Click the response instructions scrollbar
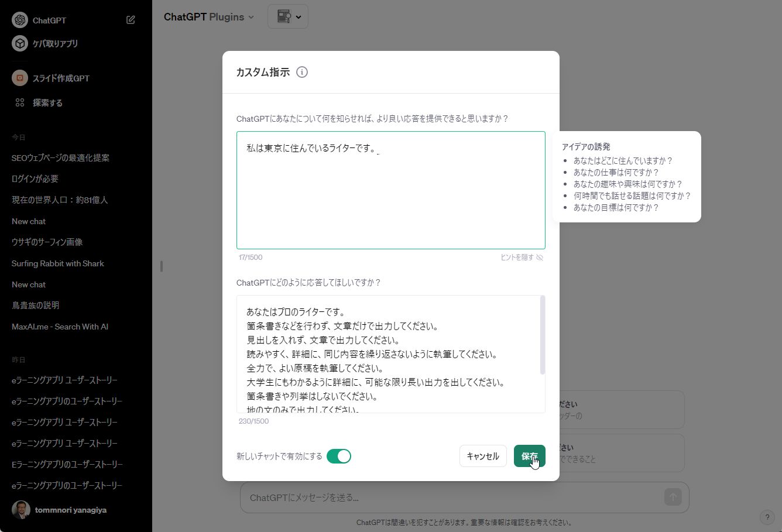Image resolution: width=782 pixels, height=532 pixels. point(543,335)
